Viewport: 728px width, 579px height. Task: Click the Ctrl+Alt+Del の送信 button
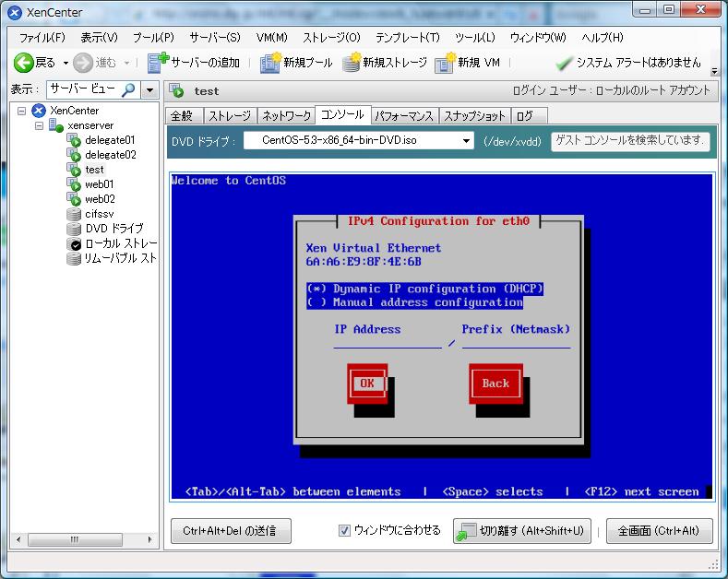tap(231, 531)
